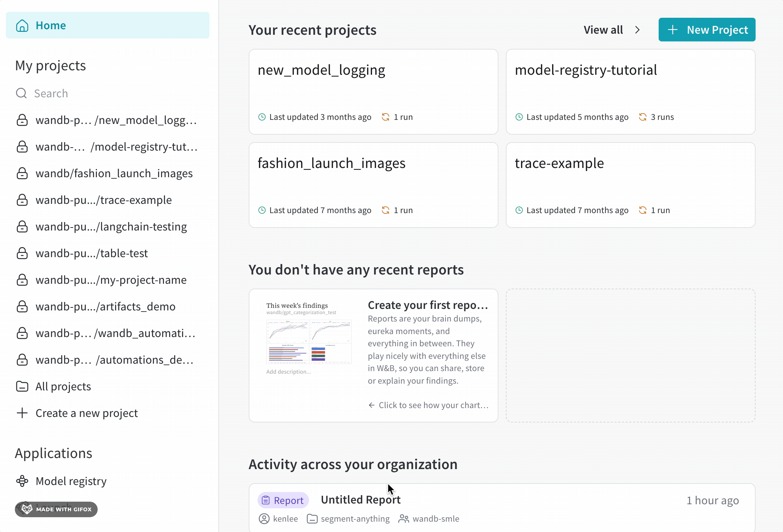Click kenlee's user avatar icon
Screen dimensions: 783x532
264,519
